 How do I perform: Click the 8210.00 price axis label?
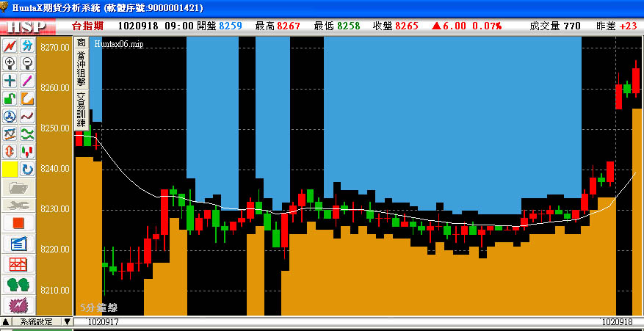[x=54, y=291]
